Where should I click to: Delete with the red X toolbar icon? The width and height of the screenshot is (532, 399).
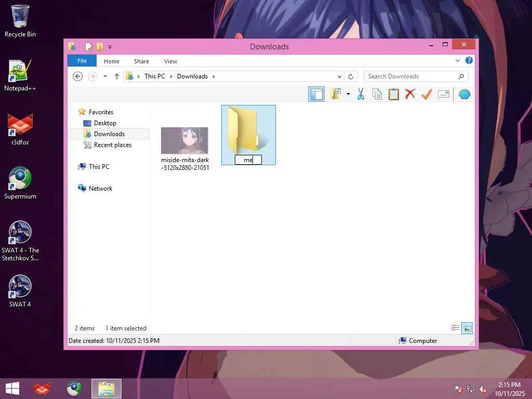tap(410, 94)
